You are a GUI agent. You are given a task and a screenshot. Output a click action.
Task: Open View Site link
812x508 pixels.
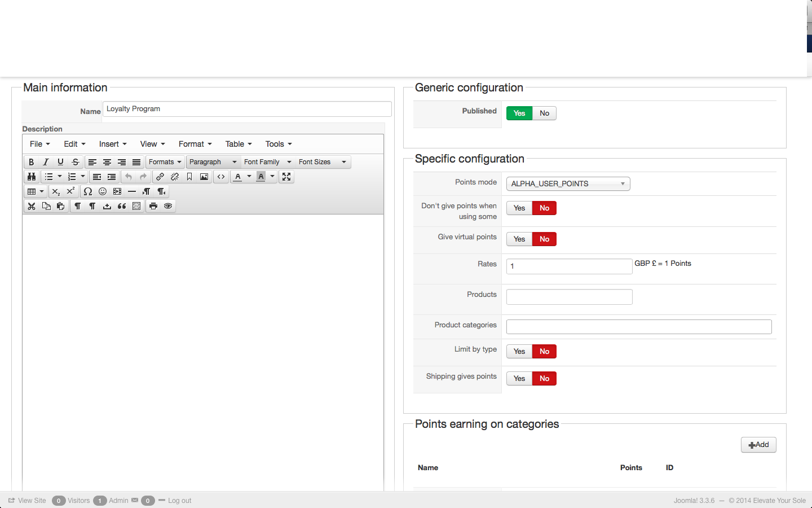[x=28, y=501]
